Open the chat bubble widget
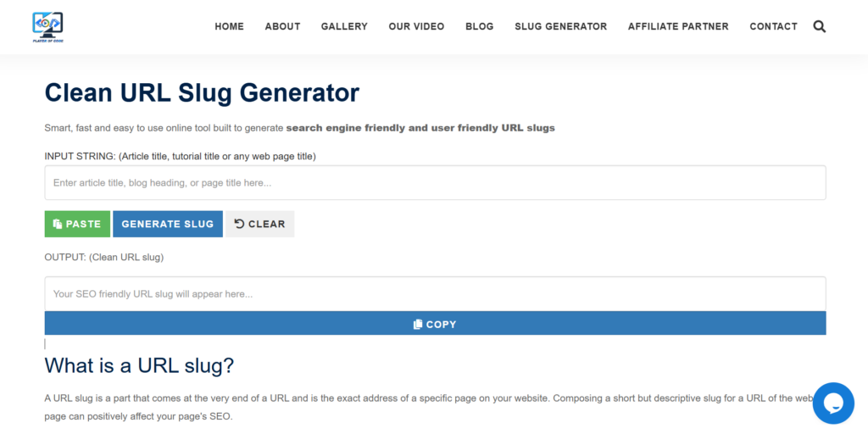 (833, 403)
